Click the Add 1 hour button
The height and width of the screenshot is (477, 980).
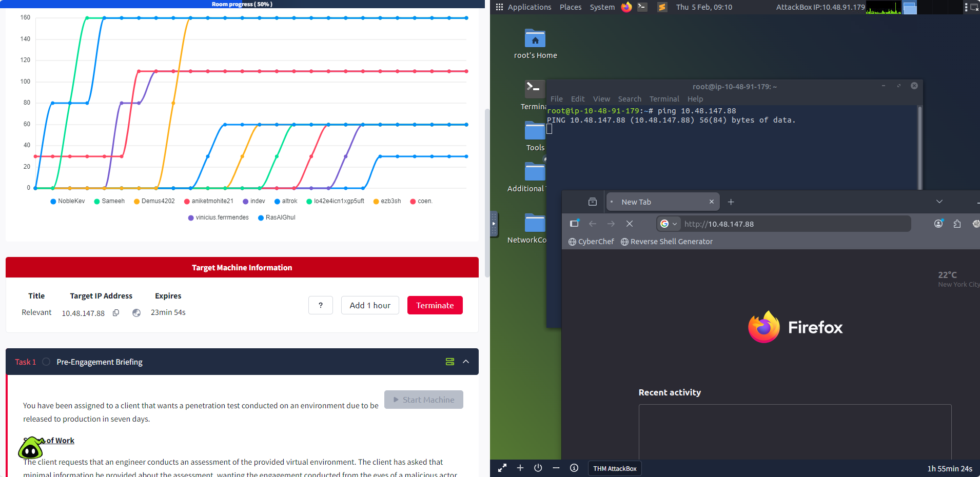tap(370, 305)
